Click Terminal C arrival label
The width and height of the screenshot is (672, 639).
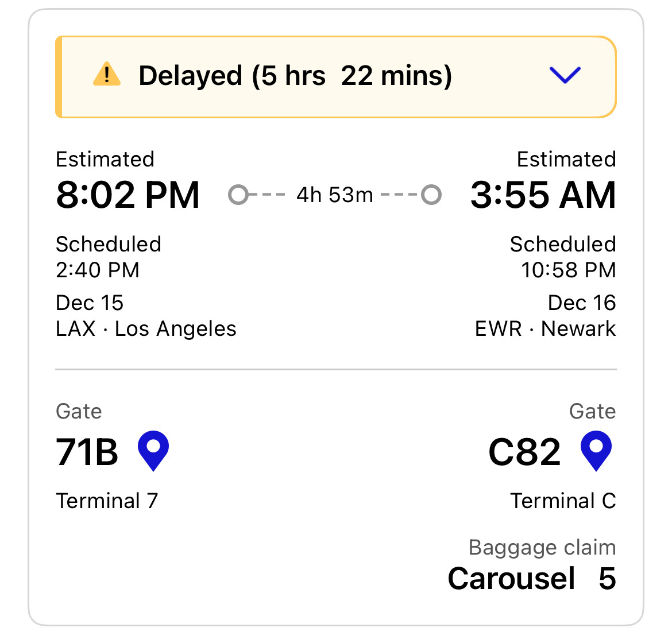tap(563, 501)
